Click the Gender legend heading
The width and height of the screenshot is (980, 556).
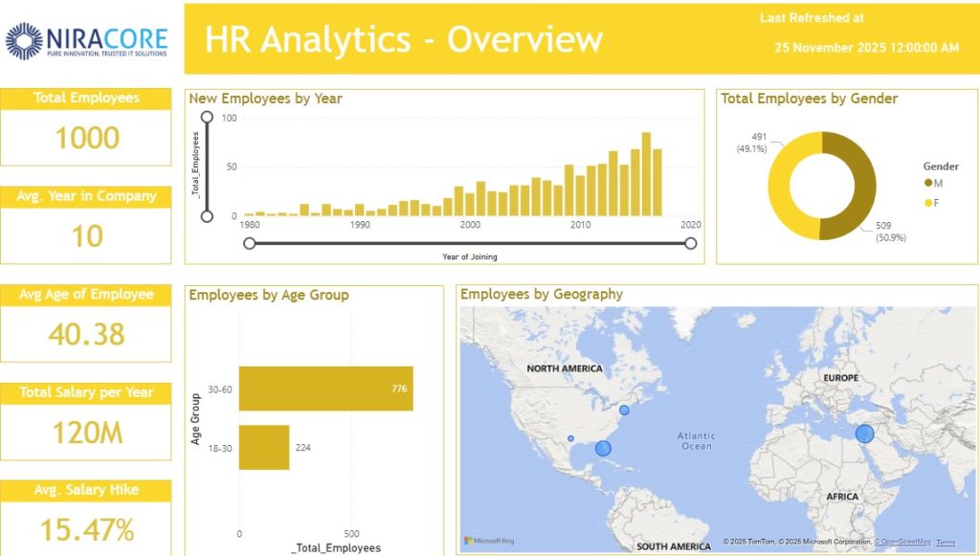tap(941, 167)
